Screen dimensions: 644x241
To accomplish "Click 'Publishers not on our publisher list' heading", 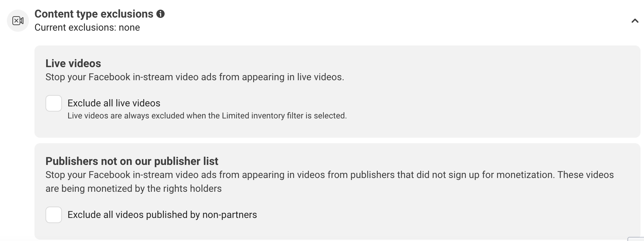I will [x=132, y=161].
